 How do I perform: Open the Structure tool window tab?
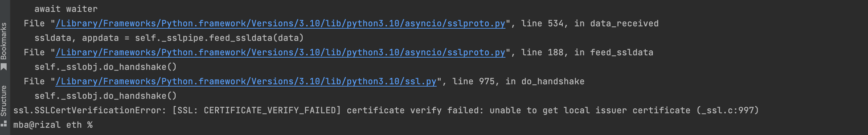tap(4, 101)
